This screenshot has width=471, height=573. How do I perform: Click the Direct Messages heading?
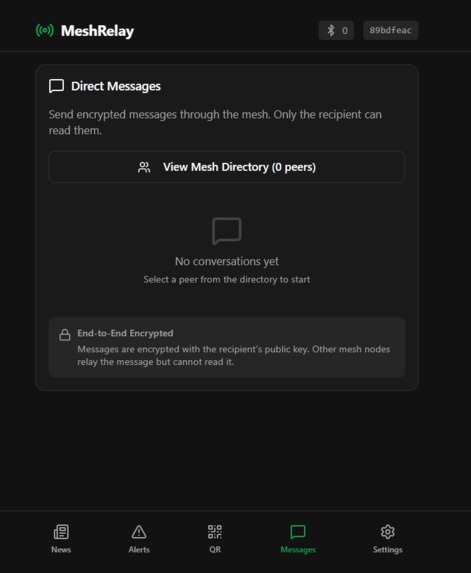point(116,86)
